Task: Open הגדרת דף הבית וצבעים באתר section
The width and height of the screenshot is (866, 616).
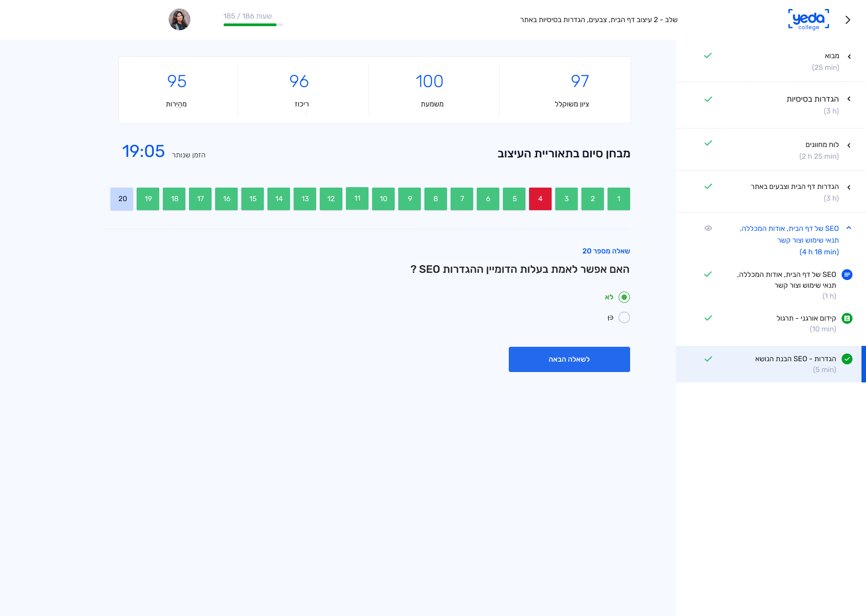Action: tap(794, 187)
